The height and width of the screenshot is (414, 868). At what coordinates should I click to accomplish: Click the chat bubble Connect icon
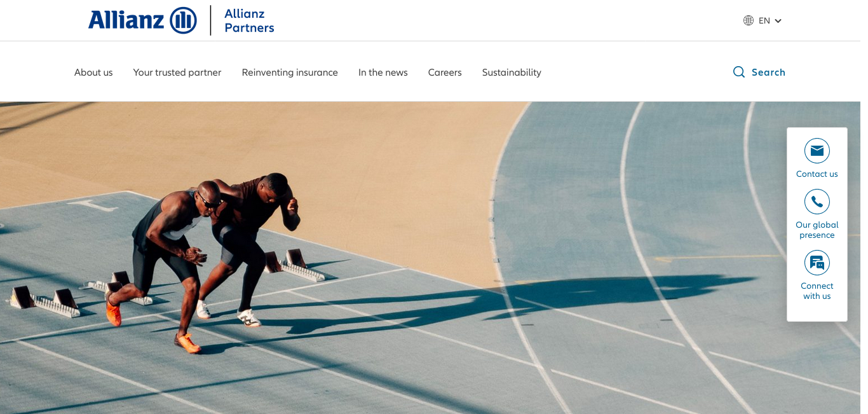tap(817, 263)
